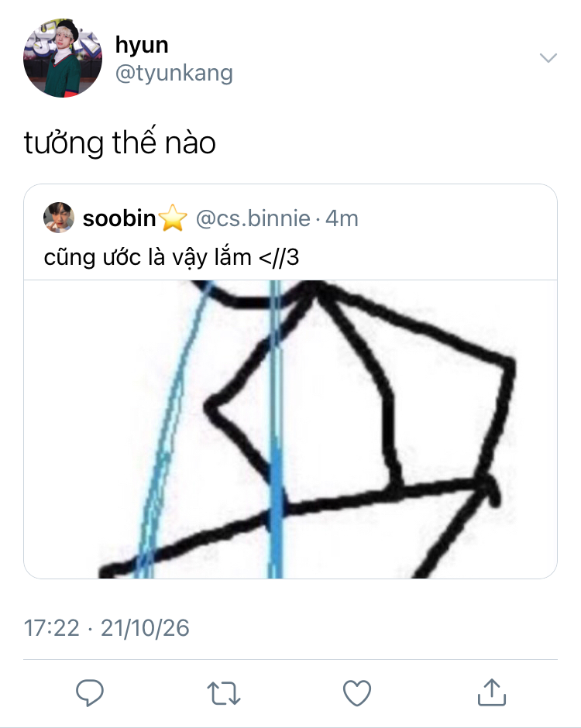Open the quoted tweet's drawing image
This screenshot has width=581, height=728.
coord(290,430)
